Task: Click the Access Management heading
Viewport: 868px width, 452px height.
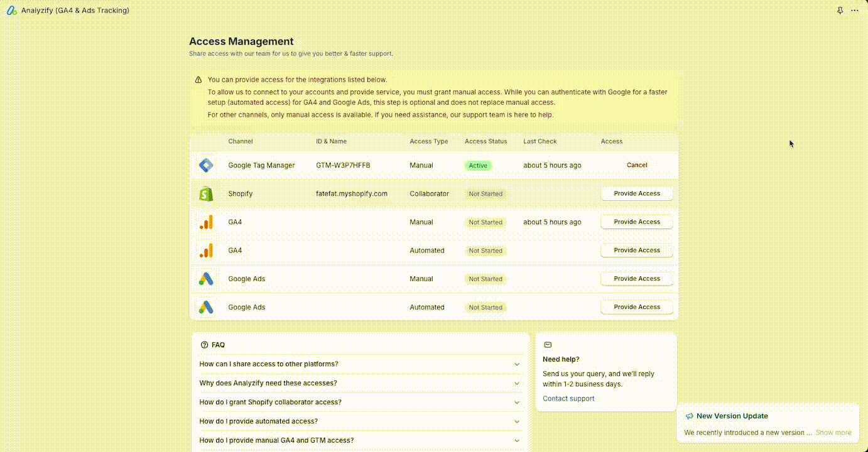Action: coord(241,41)
